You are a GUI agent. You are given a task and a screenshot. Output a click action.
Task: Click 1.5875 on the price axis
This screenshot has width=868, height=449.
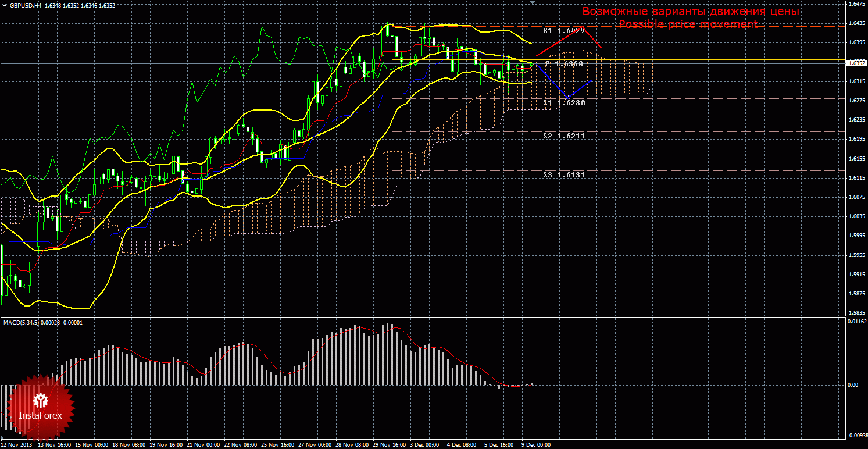coord(856,294)
